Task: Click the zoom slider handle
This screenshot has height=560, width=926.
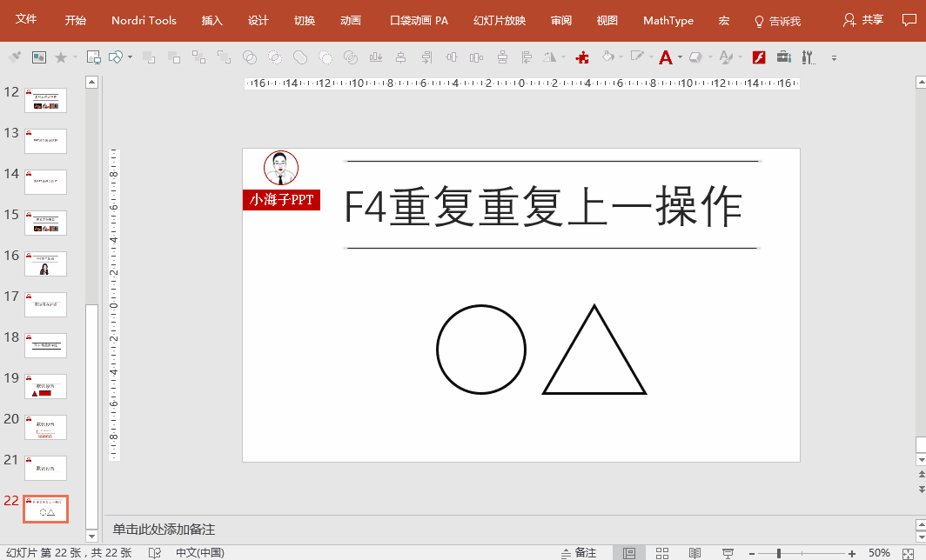Action: [x=779, y=553]
